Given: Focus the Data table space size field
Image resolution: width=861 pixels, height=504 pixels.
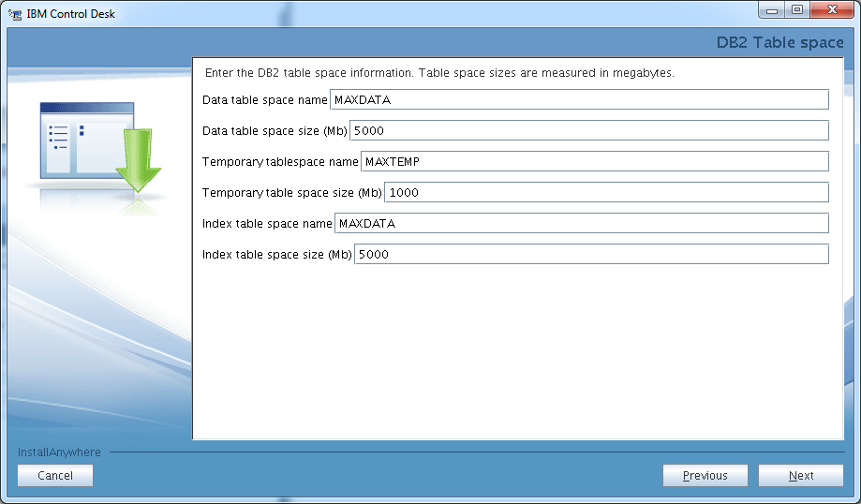Looking at the screenshot, I should click(589, 130).
